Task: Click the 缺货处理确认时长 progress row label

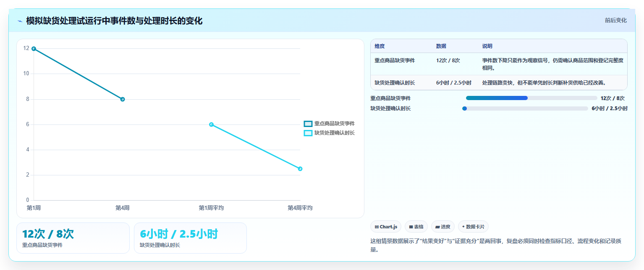Action: point(390,109)
